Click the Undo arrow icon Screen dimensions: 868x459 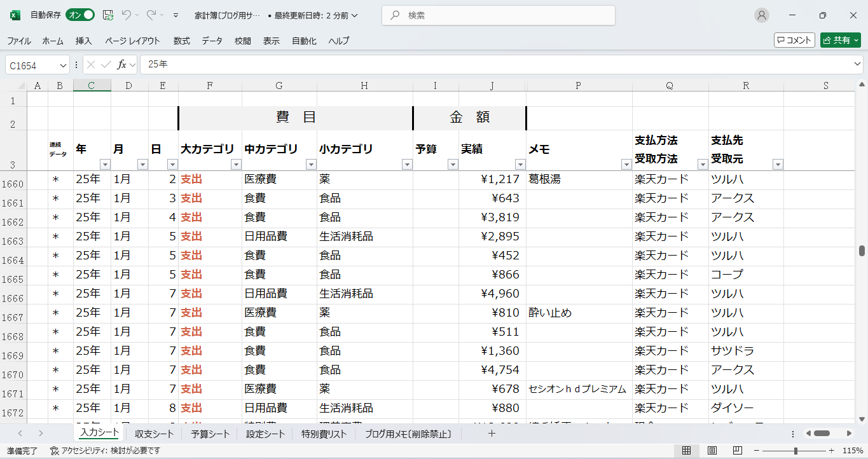click(x=127, y=15)
